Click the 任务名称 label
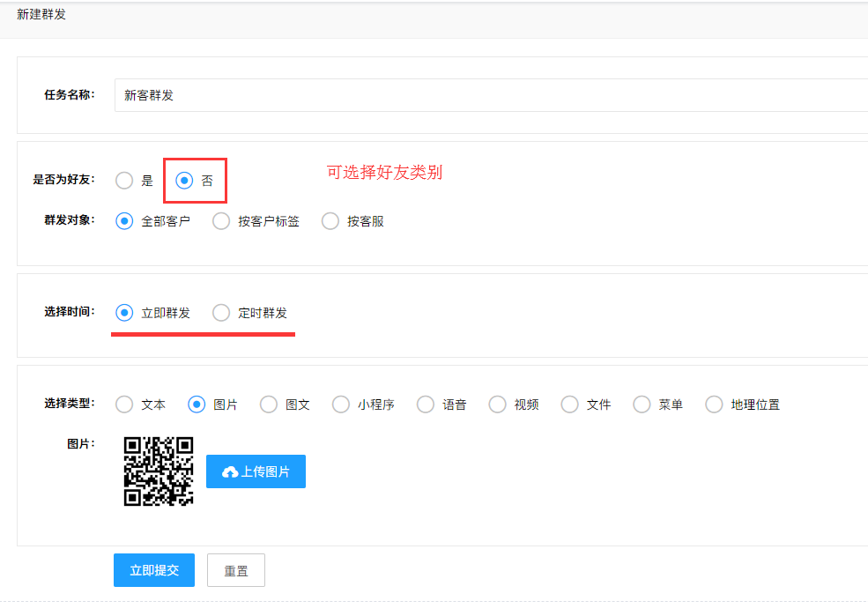 point(70,95)
